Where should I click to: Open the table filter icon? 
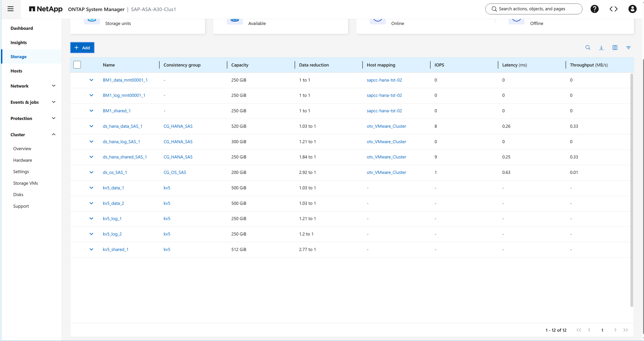(x=629, y=48)
